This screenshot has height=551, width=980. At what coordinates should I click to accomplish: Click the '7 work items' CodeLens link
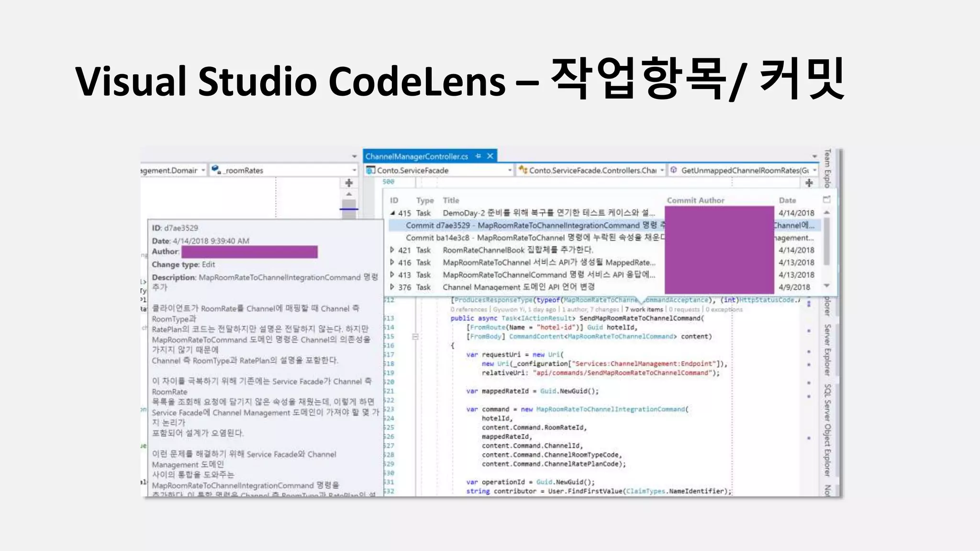[x=644, y=309]
